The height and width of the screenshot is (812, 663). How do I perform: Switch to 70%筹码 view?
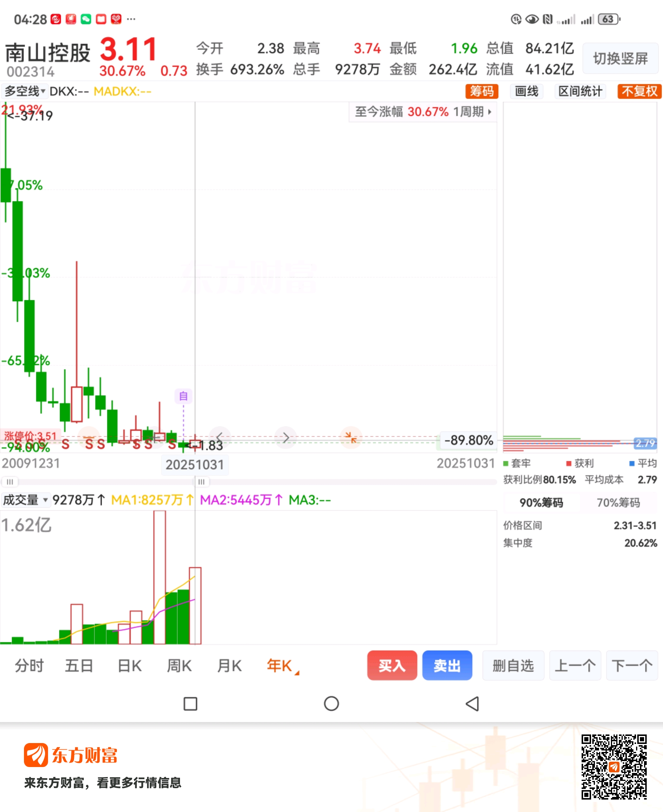click(618, 503)
